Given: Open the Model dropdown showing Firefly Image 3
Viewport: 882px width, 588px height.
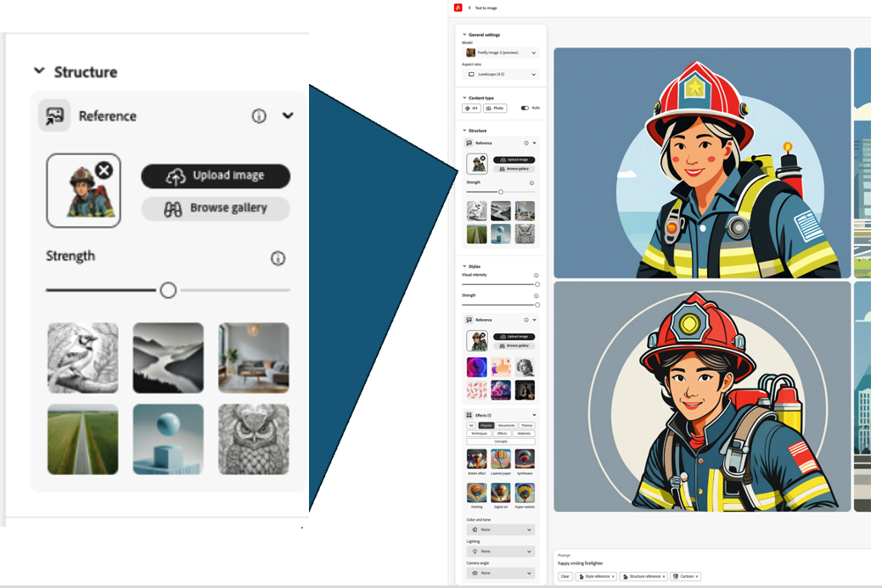Looking at the screenshot, I should pos(501,52).
